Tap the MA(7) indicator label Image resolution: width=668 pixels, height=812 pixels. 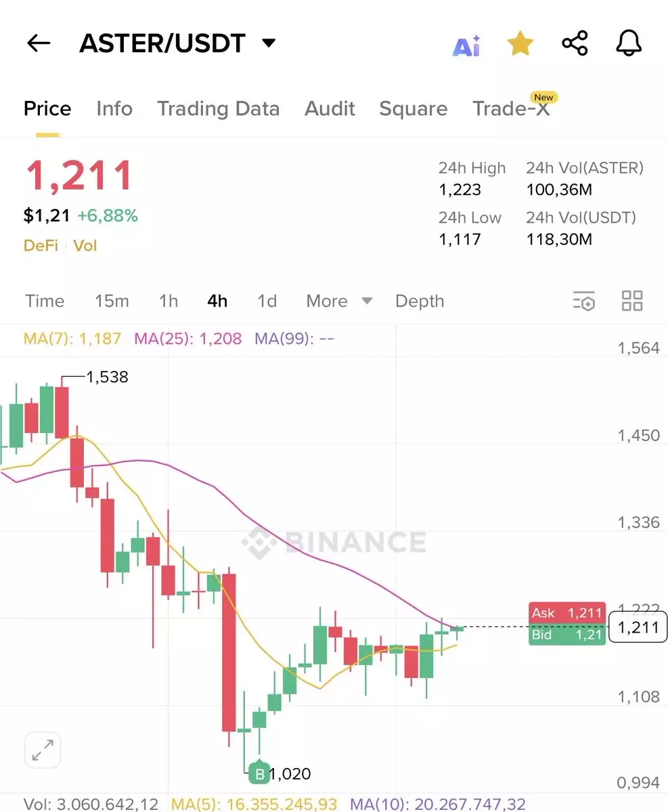point(72,338)
